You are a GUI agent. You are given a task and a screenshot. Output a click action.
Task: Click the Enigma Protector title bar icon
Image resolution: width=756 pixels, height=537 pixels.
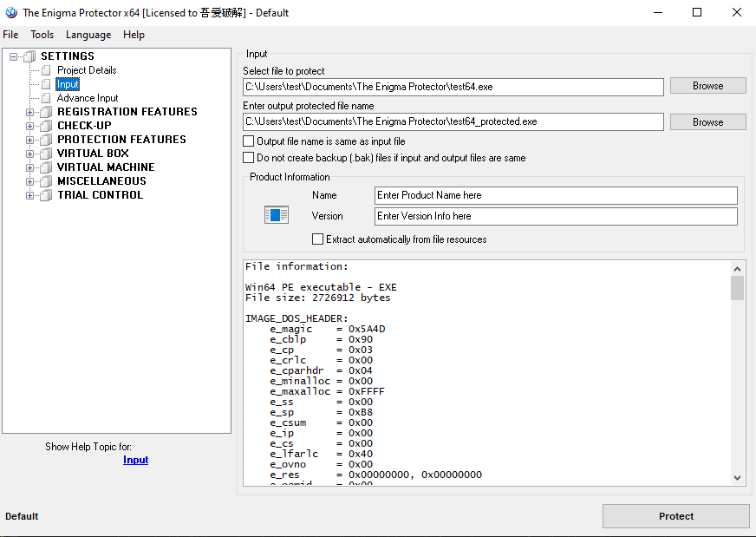[x=11, y=13]
